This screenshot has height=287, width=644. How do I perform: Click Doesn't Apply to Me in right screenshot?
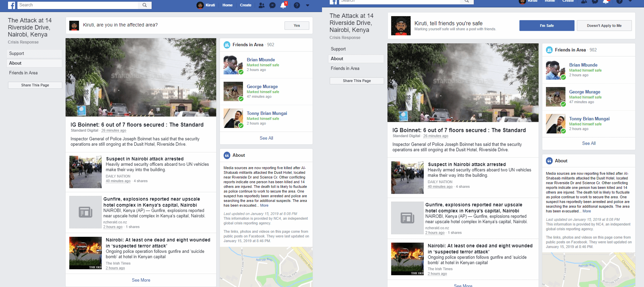pyautogui.click(x=604, y=25)
